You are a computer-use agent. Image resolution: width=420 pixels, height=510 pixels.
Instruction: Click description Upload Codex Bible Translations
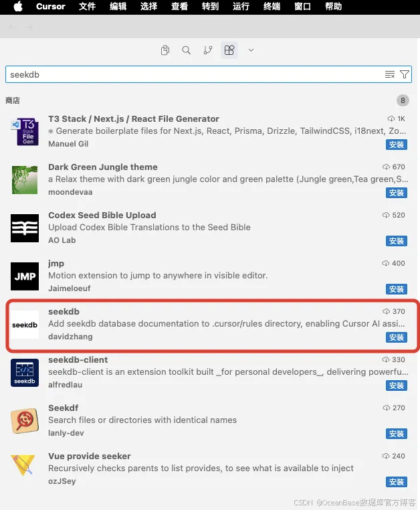[x=150, y=227]
